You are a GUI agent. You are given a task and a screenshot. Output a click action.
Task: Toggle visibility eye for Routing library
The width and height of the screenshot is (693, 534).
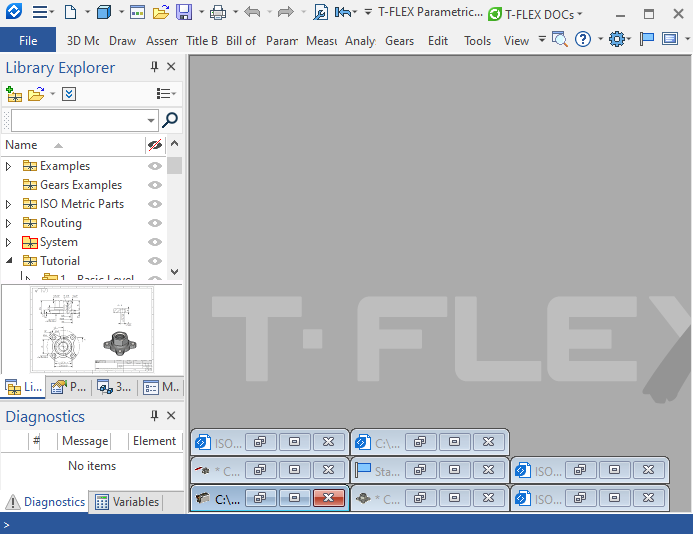(x=155, y=223)
